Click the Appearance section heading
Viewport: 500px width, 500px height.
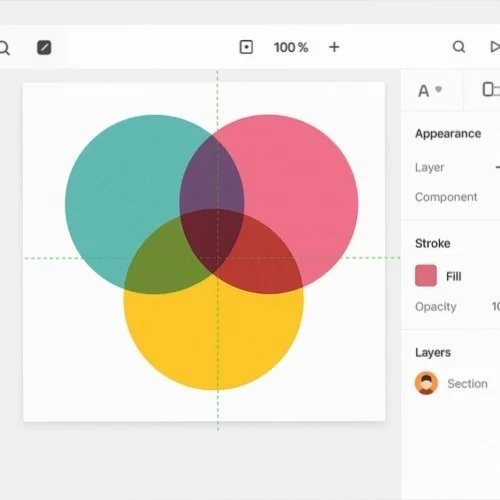coord(448,134)
